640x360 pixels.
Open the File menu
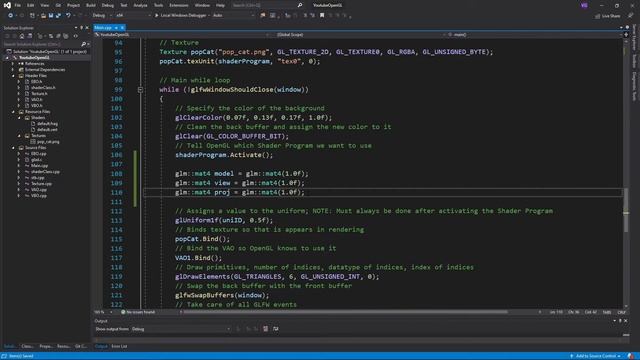[x=18, y=5]
